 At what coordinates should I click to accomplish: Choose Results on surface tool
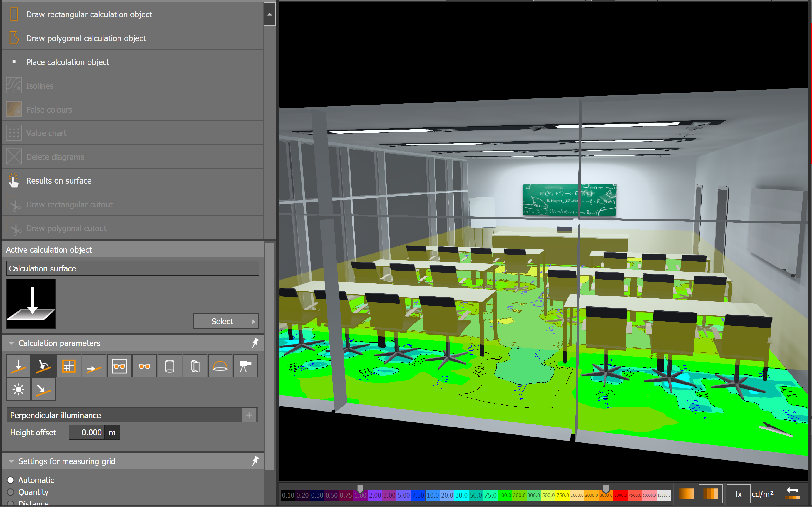59,181
